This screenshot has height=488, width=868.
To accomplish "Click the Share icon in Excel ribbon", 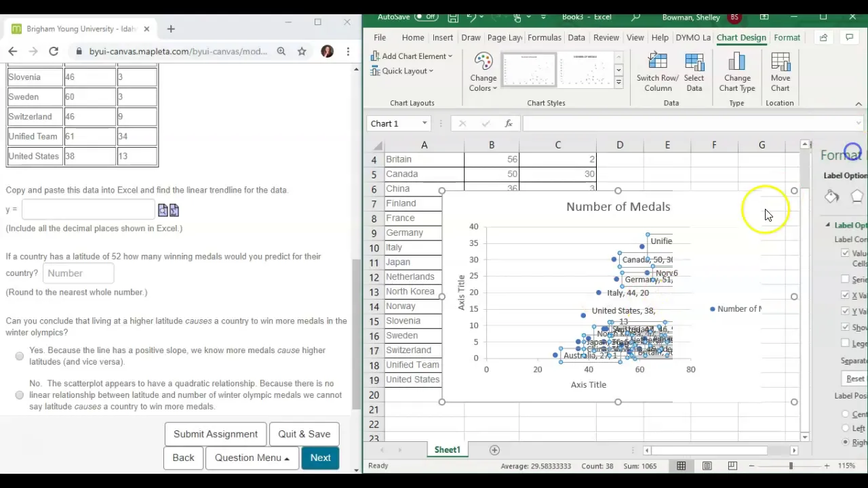I will 823,37.
